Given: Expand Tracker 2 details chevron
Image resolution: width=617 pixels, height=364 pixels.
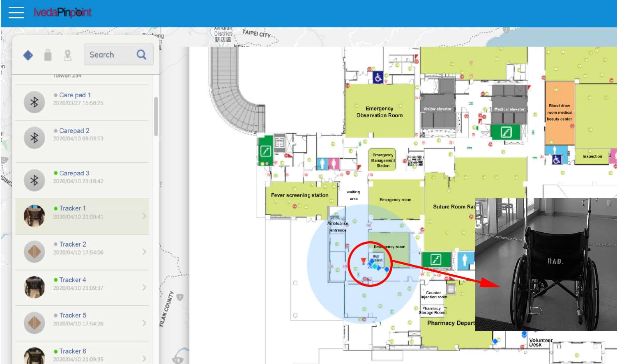Looking at the screenshot, I should pyautogui.click(x=144, y=252).
